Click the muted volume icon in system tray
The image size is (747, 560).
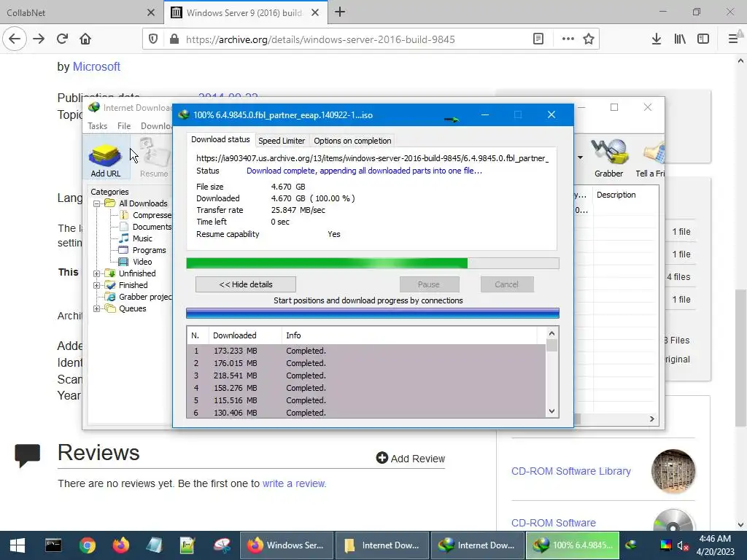tap(682, 545)
